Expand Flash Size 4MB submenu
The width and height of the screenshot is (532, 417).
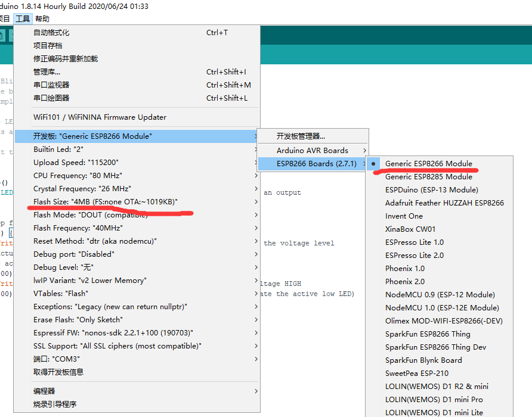[x=137, y=202]
